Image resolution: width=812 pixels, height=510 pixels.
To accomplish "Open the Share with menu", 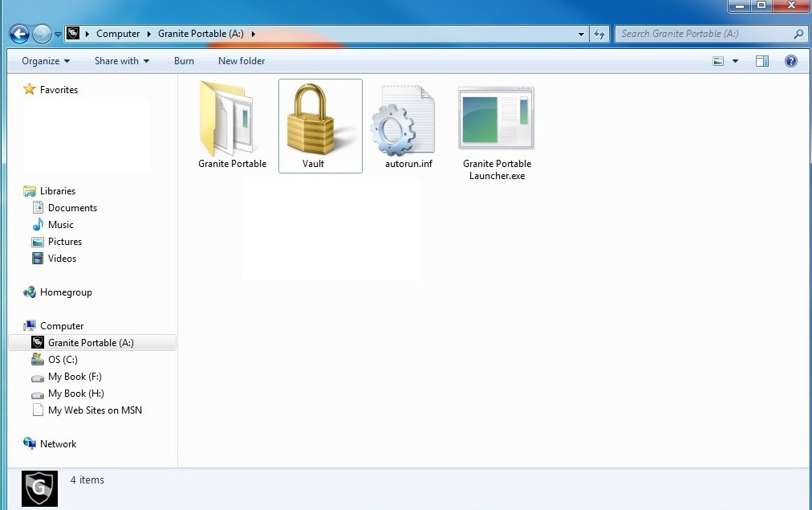I will 122,61.
